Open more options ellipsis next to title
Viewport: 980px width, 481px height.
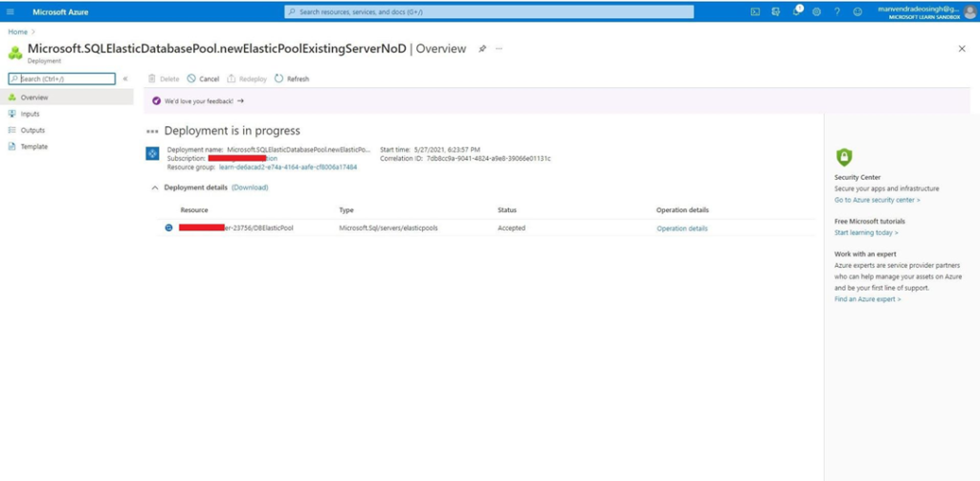tap(499, 49)
